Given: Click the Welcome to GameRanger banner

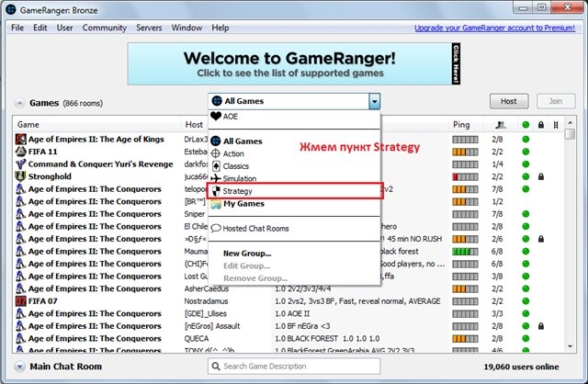Looking at the screenshot, I should pos(292,64).
